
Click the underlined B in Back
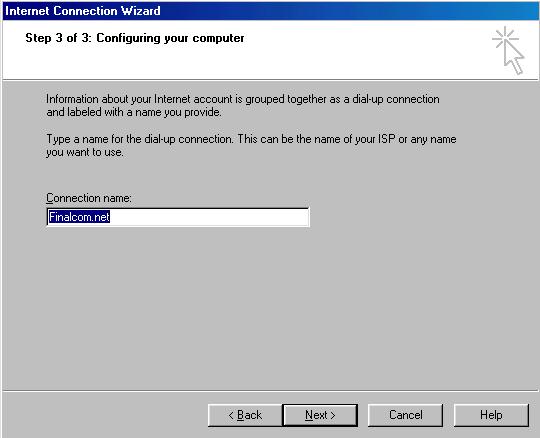coord(240,415)
